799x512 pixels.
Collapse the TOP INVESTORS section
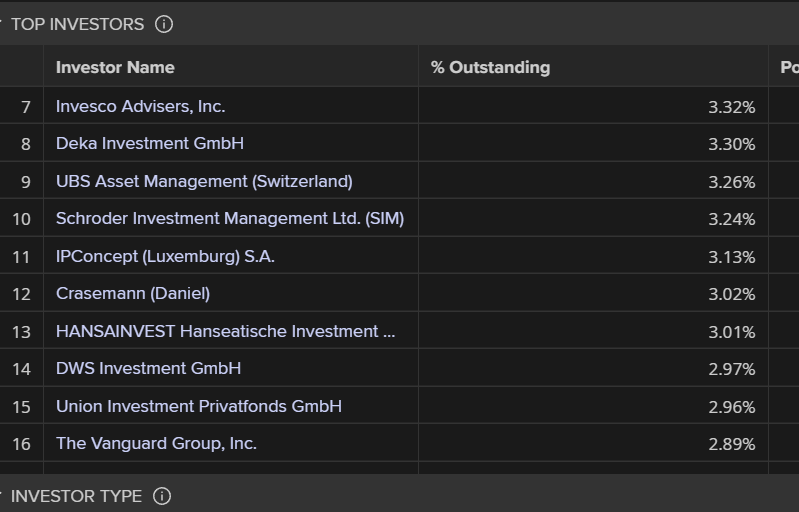(x=2, y=23)
